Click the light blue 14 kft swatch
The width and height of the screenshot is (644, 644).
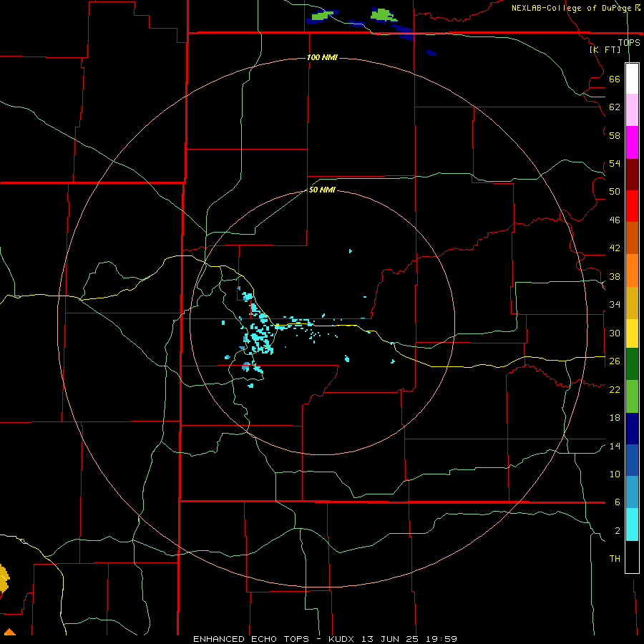(632, 493)
